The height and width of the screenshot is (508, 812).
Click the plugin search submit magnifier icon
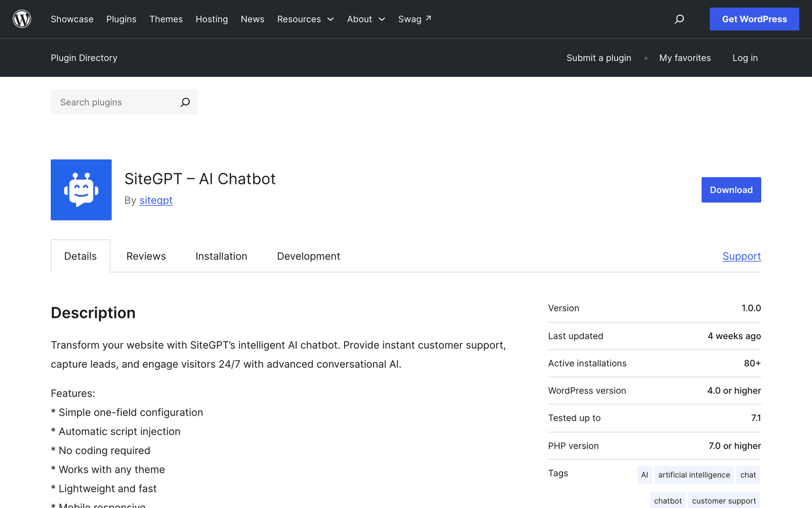tap(185, 102)
